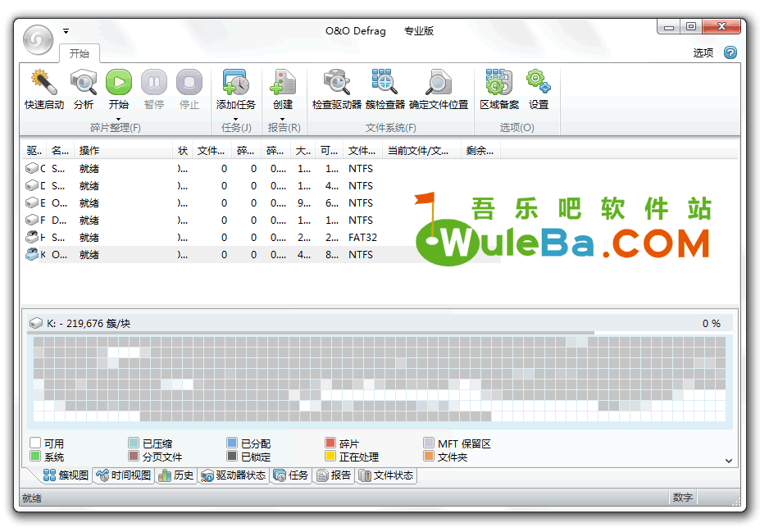This screenshot has width=760, height=532.
Task: Switch to the 簇视图 cluster view tab
Action: [66, 475]
